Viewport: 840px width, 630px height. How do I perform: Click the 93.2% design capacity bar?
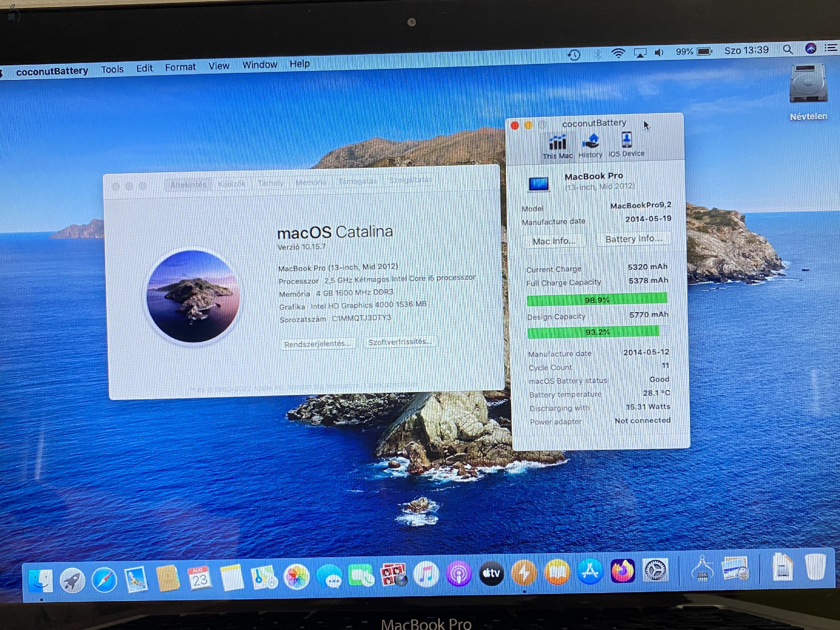point(598,332)
